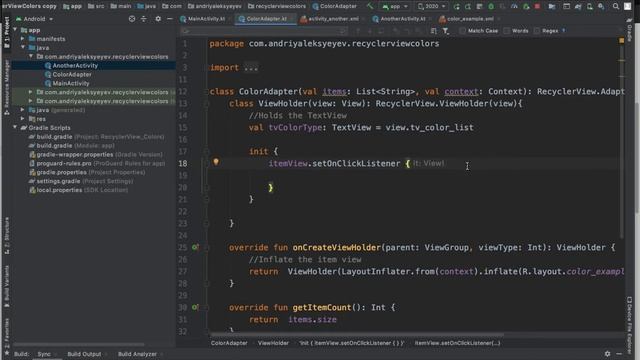Open the device selector dropdown showing 2020
640x360 pixels.
[x=431, y=7]
